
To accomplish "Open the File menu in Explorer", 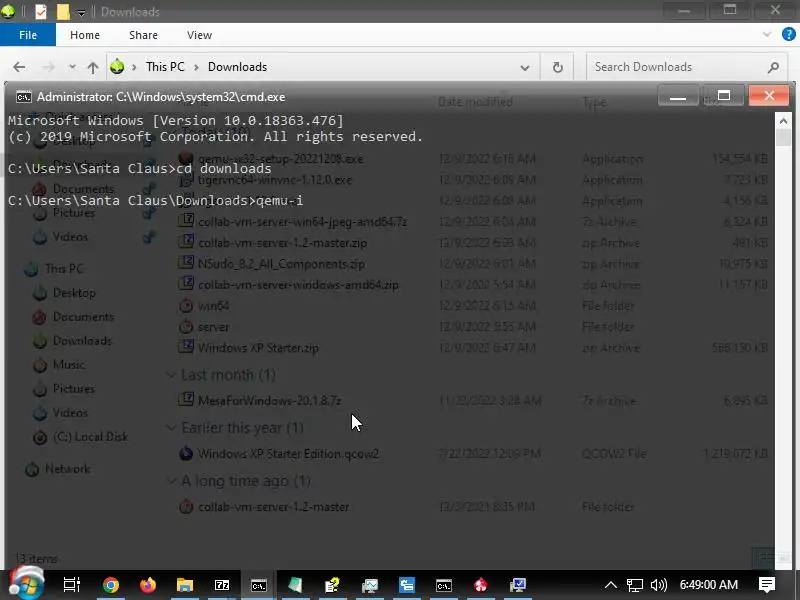I will pyautogui.click(x=28, y=35).
